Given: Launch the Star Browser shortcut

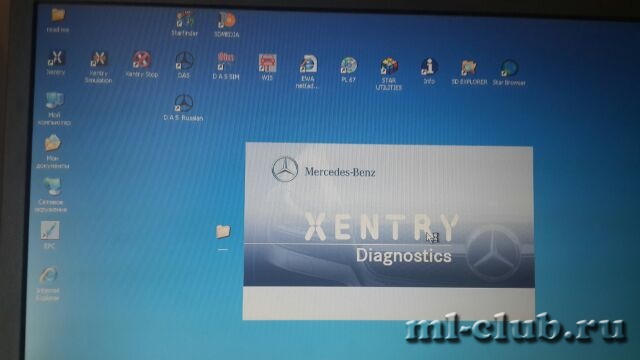Looking at the screenshot, I should 509,73.
